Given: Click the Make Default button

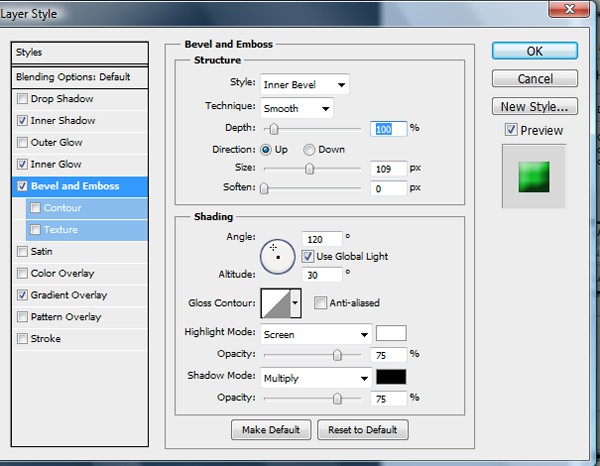Looking at the screenshot, I should (x=271, y=430).
